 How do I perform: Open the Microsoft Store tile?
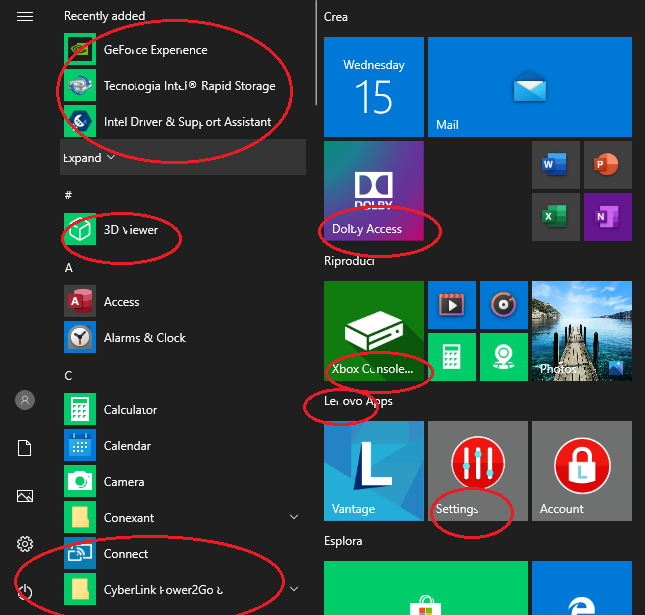pos(426,588)
